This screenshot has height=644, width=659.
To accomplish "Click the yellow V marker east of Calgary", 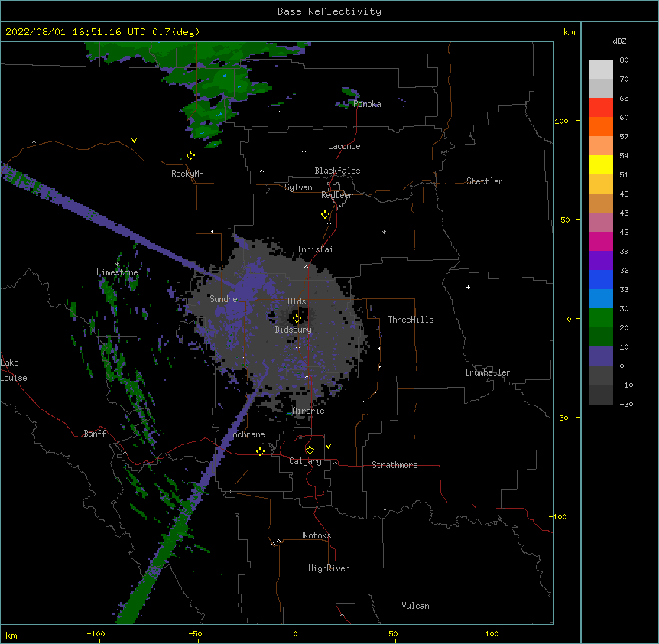I will [328, 447].
